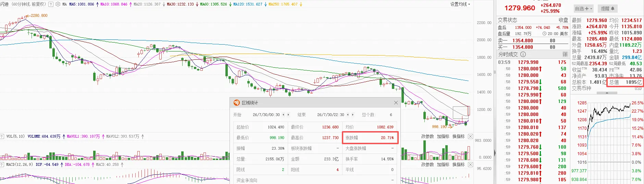Click 加指标 in the VOL indicator panel
Screen dimensions: 644x184
443,137
